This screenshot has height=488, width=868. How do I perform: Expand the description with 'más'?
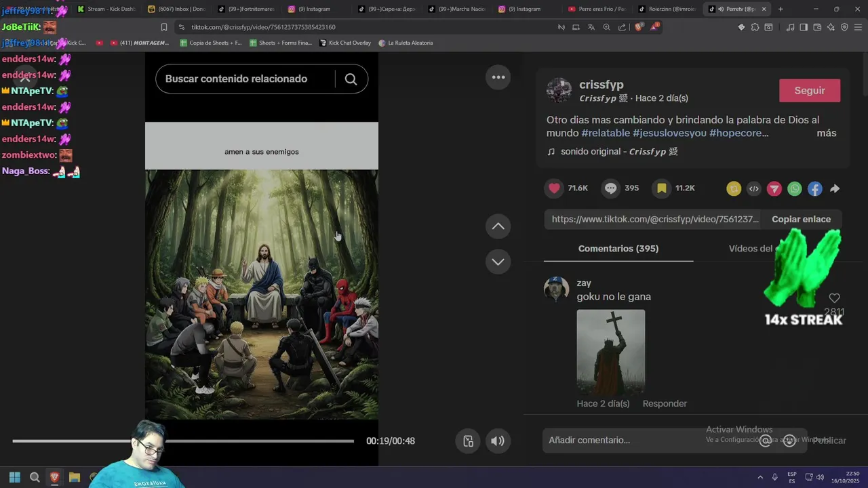pos(826,134)
